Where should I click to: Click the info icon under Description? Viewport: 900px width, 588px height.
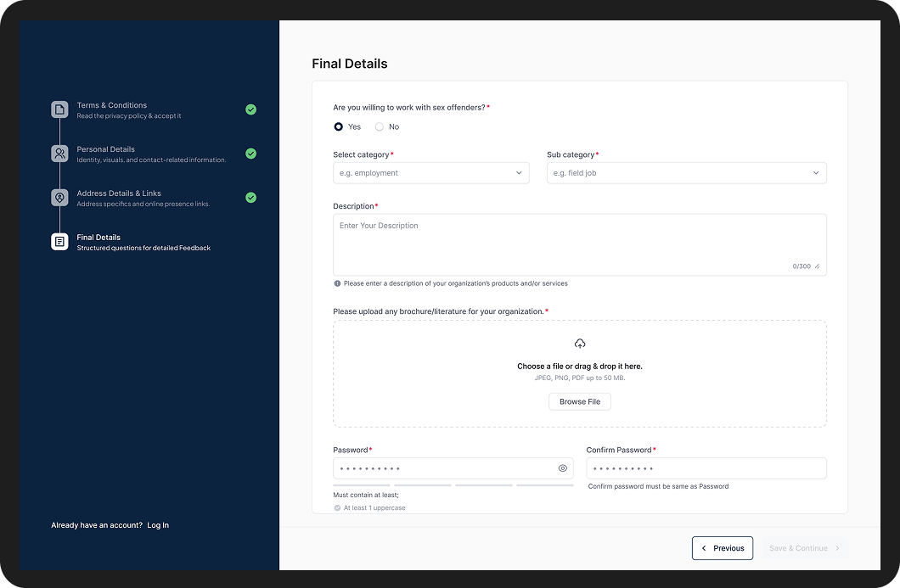pyautogui.click(x=338, y=283)
